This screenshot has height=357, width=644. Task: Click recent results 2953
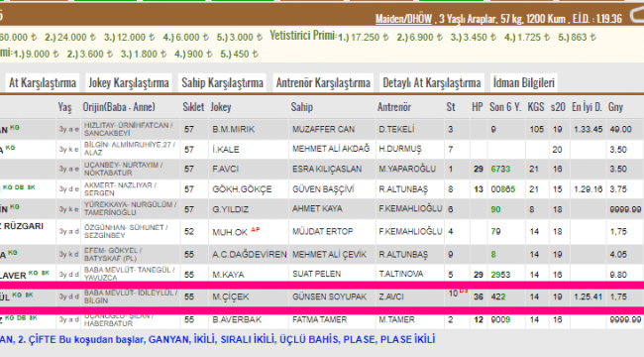pyautogui.click(x=500, y=275)
